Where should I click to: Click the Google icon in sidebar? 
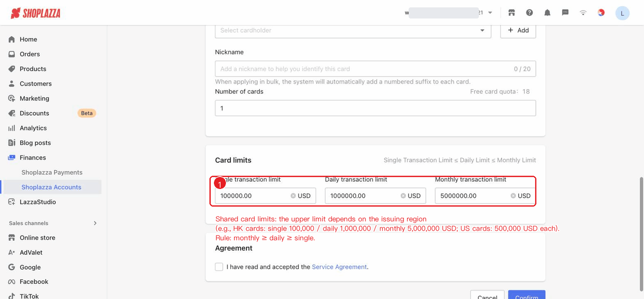12,267
